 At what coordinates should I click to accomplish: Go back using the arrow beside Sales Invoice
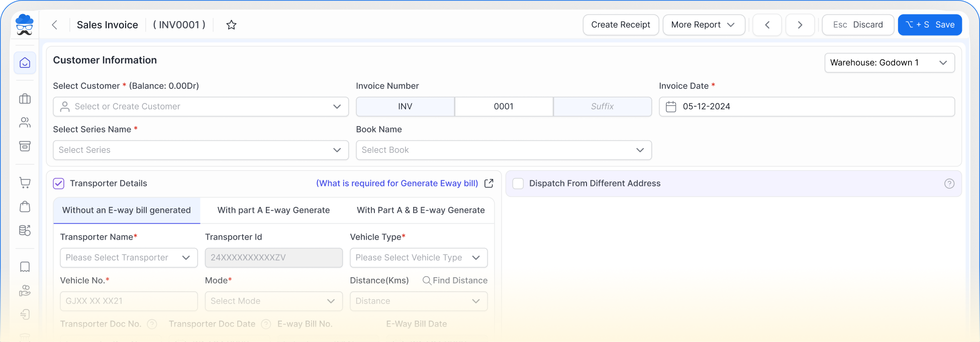coord(54,25)
